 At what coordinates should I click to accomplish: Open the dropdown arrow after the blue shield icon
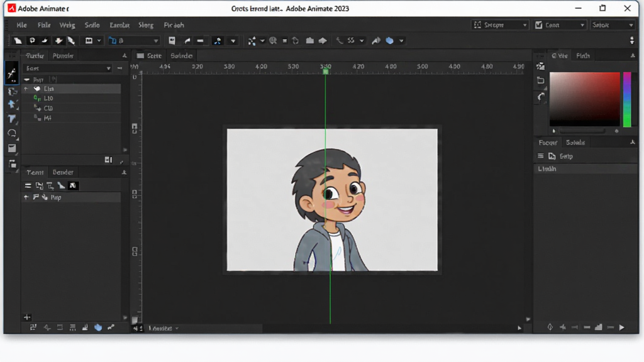pos(401,41)
